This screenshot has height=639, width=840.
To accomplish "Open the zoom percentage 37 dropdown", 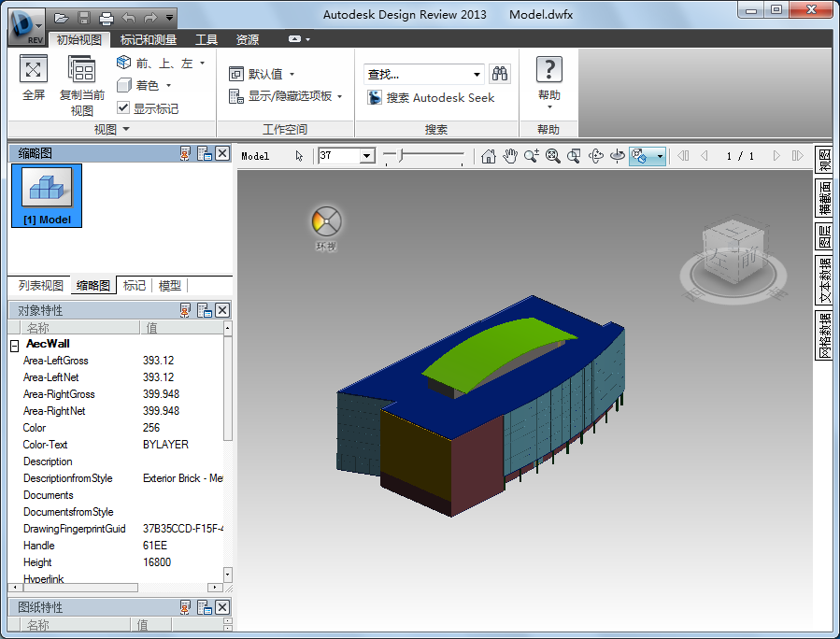I will coord(367,156).
